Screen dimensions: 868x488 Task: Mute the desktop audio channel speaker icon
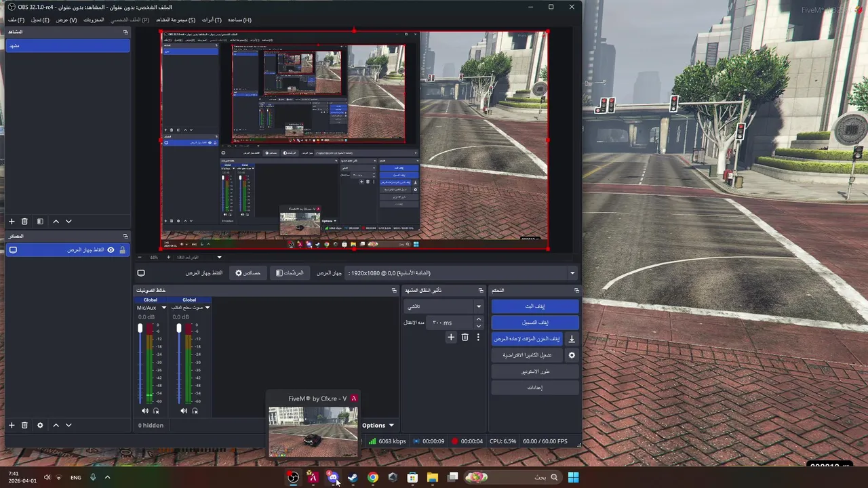[184, 411]
